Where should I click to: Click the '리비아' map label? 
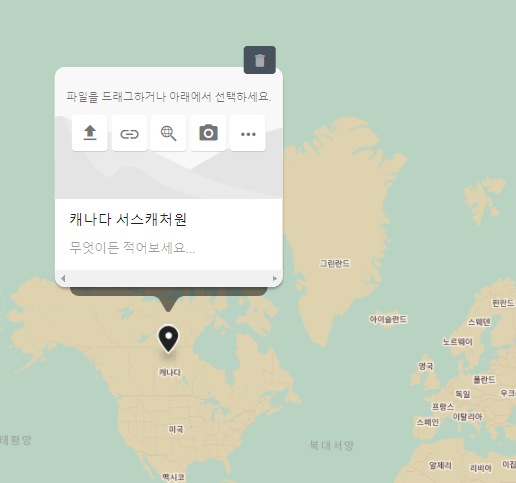point(481,468)
